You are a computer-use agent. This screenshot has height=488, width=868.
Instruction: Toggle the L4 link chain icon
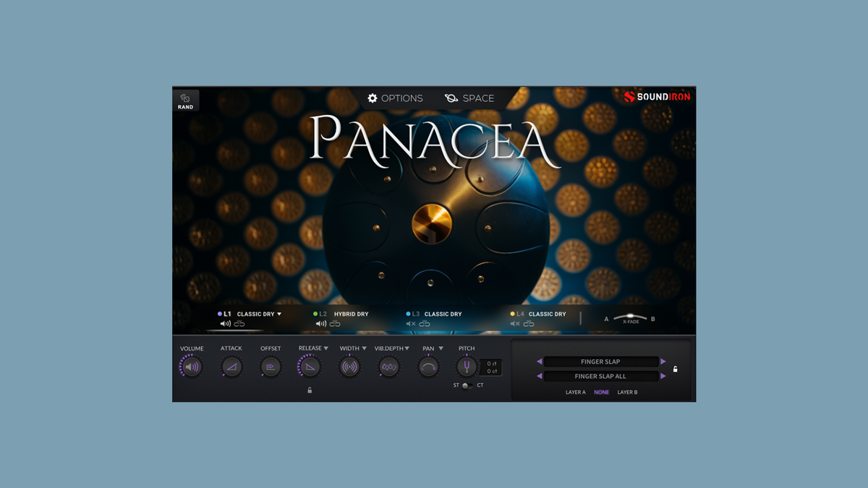pyautogui.click(x=529, y=324)
